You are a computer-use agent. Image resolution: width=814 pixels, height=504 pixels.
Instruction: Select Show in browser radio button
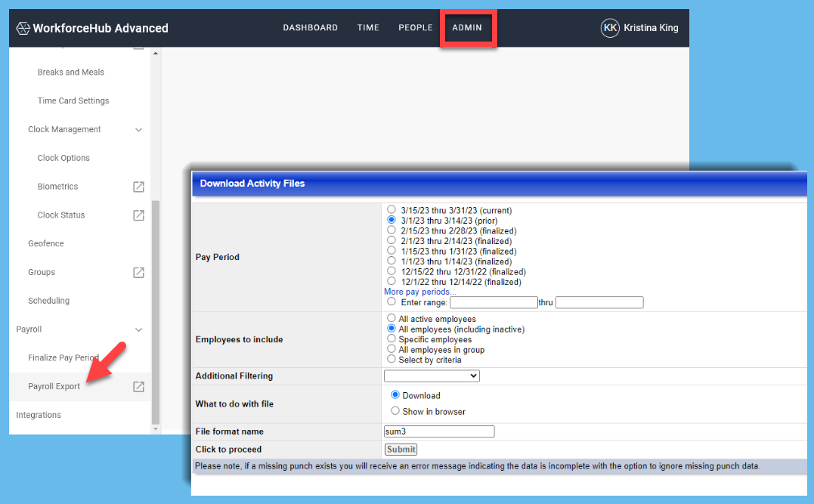pyautogui.click(x=395, y=411)
